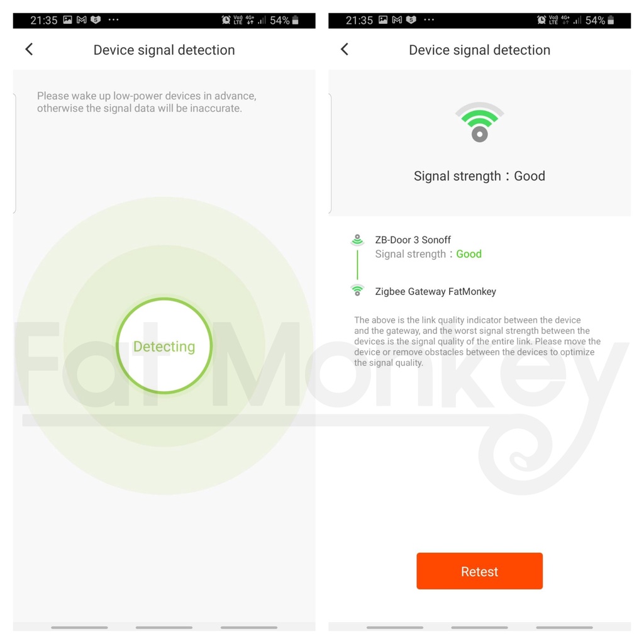Viewport: 644px width, 644px height.
Task: Tap the left navigation bar on right screen
Action: pyautogui.click(x=395, y=628)
